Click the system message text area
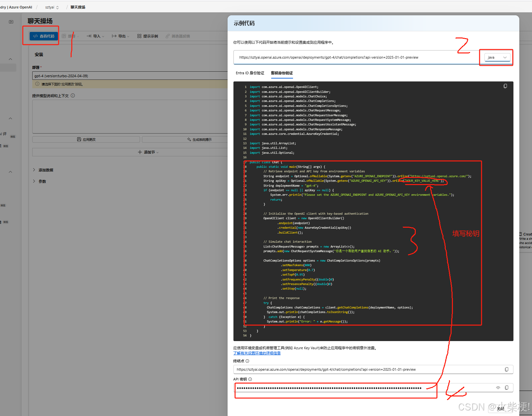The height and width of the screenshot is (416, 532). [130, 116]
